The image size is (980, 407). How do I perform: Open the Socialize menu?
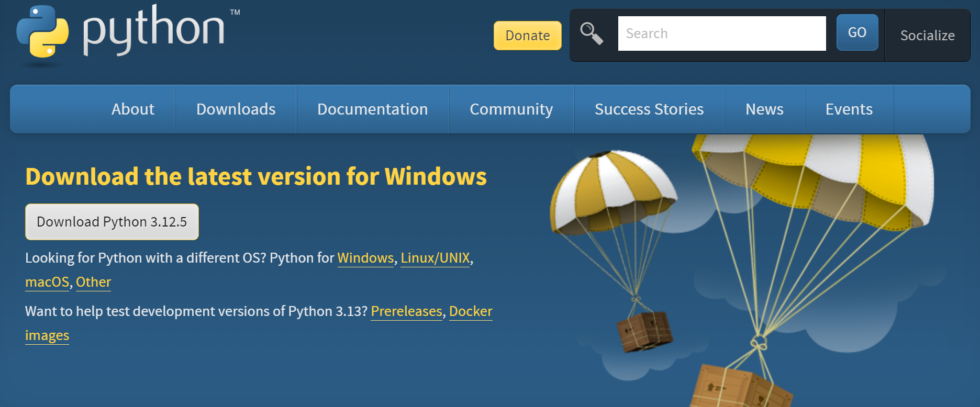927,36
